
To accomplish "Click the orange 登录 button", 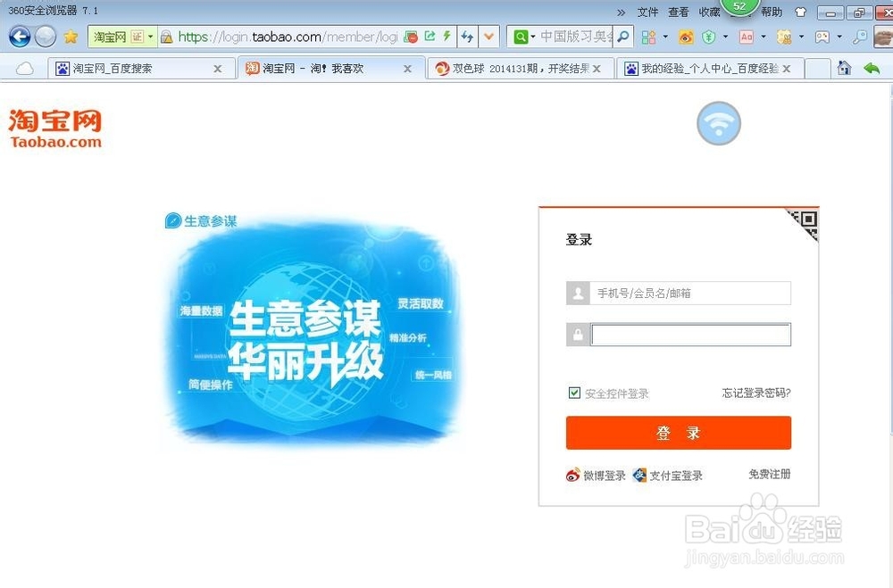I will pyautogui.click(x=679, y=433).
